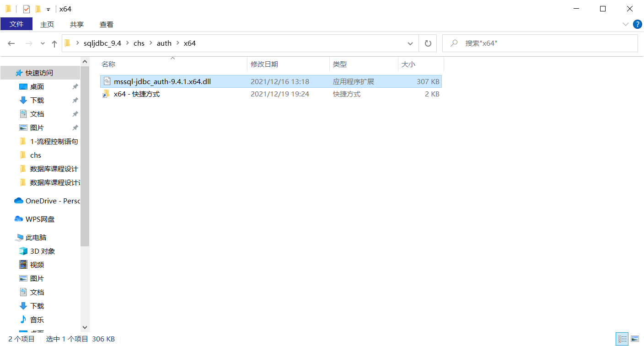This screenshot has height=346, width=644.
Task: Switch to large icons view in status bar
Action: click(635, 339)
